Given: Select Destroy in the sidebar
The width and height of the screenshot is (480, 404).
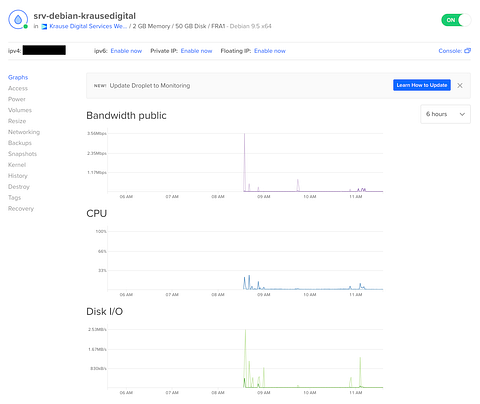Looking at the screenshot, I should point(19,187).
